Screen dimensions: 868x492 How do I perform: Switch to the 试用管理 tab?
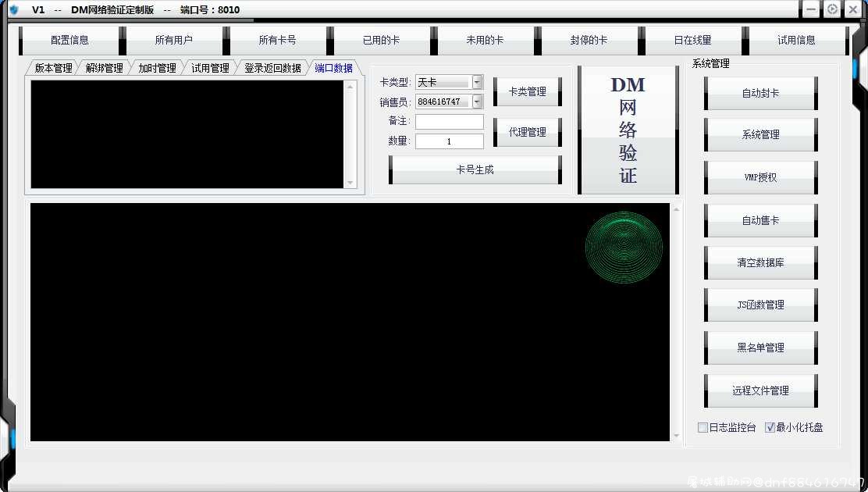[x=210, y=68]
